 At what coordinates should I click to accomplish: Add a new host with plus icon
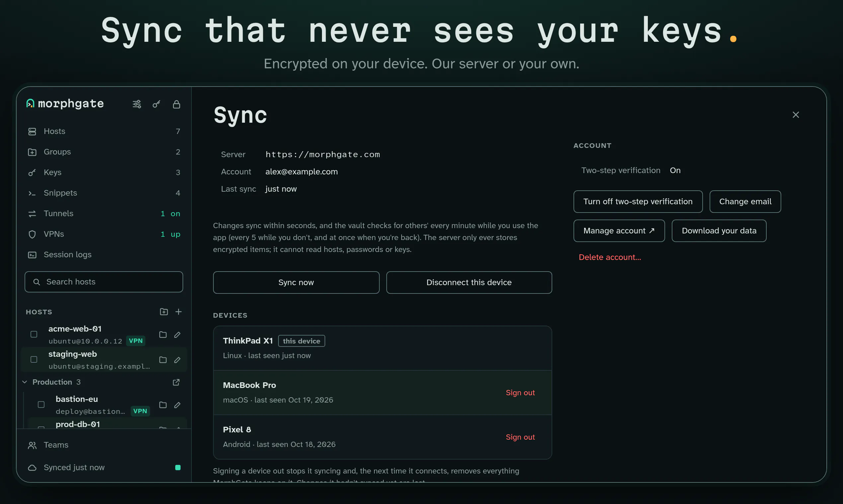point(179,311)
